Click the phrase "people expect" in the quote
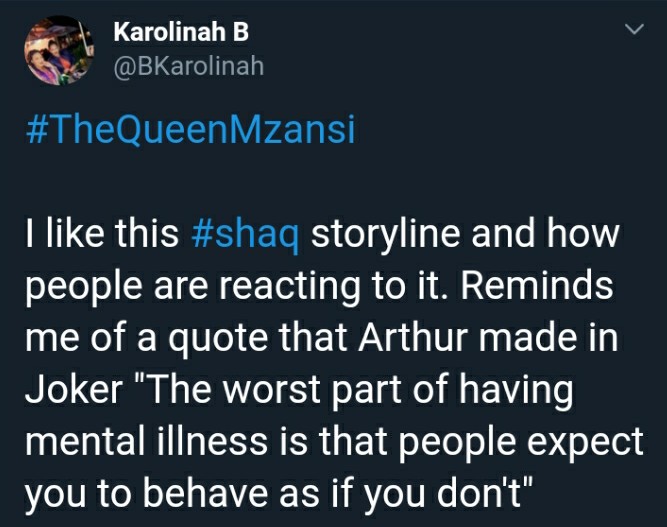Image resolution: width=667 pixels, height=527 pixels. tap(521, 442)
